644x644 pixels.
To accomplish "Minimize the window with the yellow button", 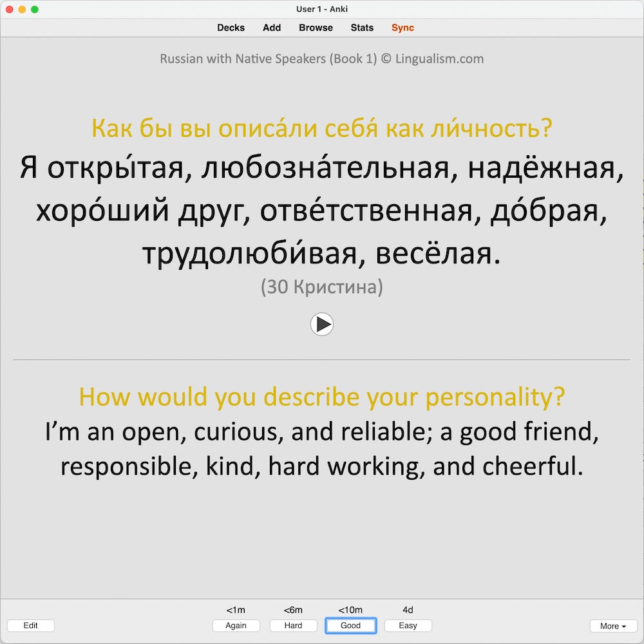I will [x=22, y=9].
